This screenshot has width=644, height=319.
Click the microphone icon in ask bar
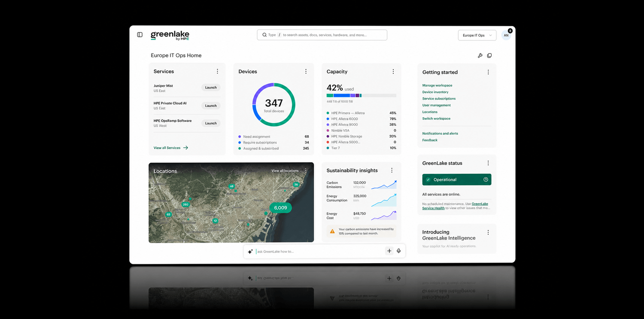point(399,251)
